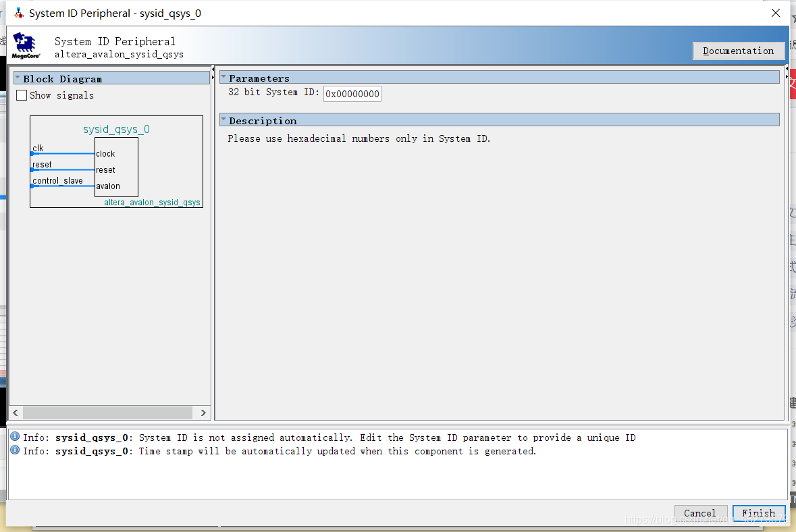This screenshot has width=796, height=532.
Task: Close the System ID Peripheral window
Action: 775,14
